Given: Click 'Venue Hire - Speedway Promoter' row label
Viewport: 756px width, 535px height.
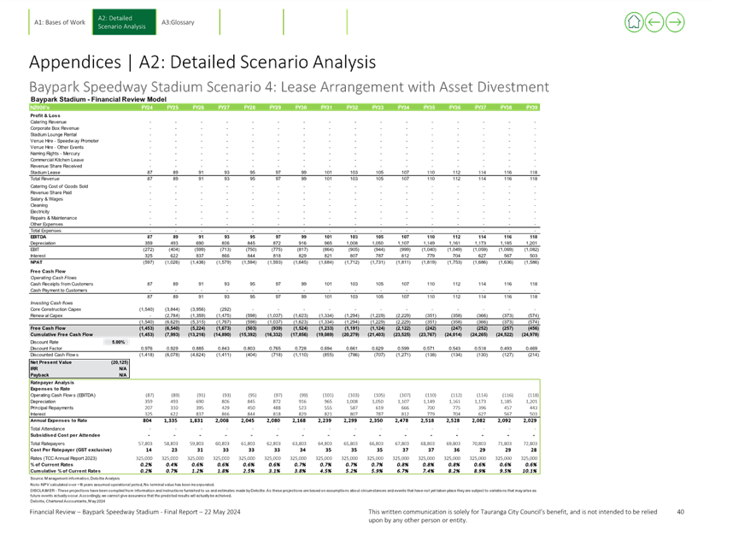Looking at the screenshot, I should (65, 141).
